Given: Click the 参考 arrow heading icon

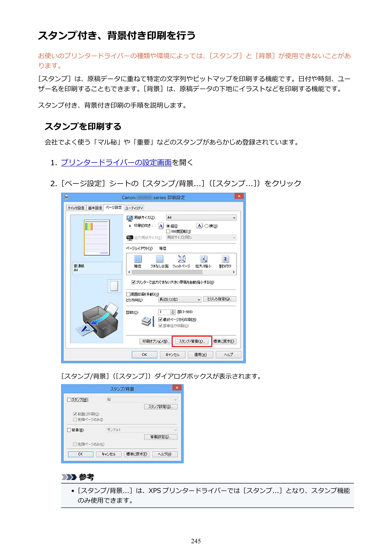Looking at the screenshot, I should [x=69, y=477].
